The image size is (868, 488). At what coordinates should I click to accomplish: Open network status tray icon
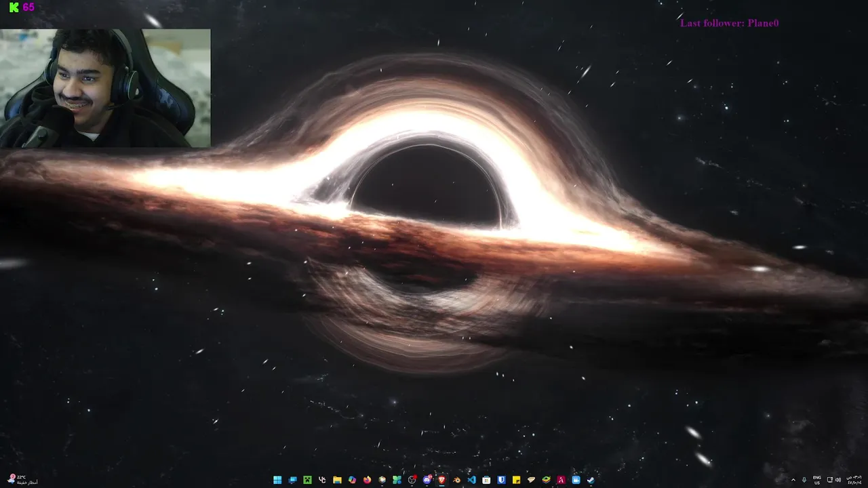(830, 480)
